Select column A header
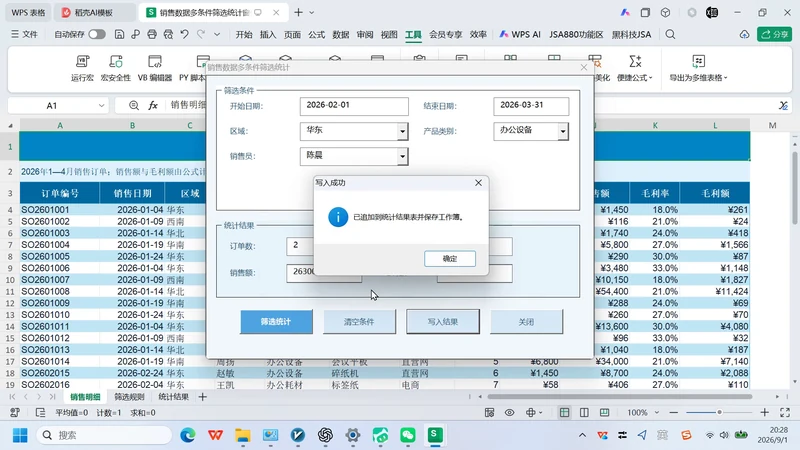 [x=60, y=126]
